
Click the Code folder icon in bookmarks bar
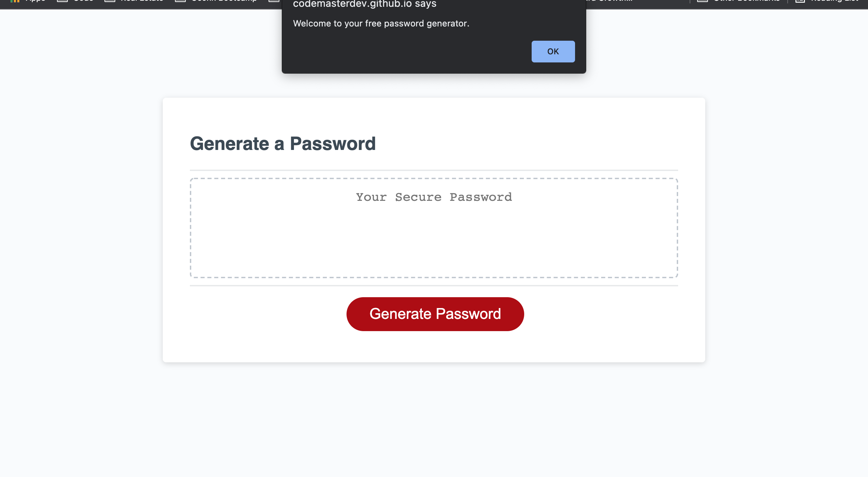click(62, 1)
